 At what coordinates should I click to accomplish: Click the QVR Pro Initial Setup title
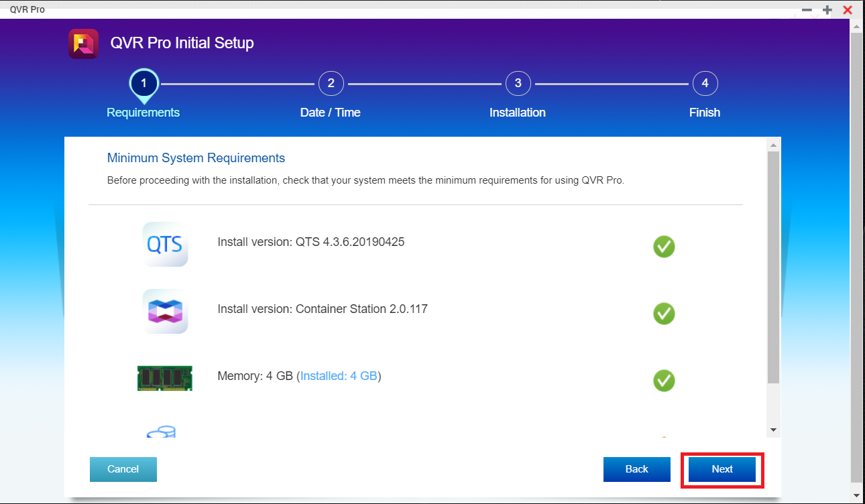point(182,44)
